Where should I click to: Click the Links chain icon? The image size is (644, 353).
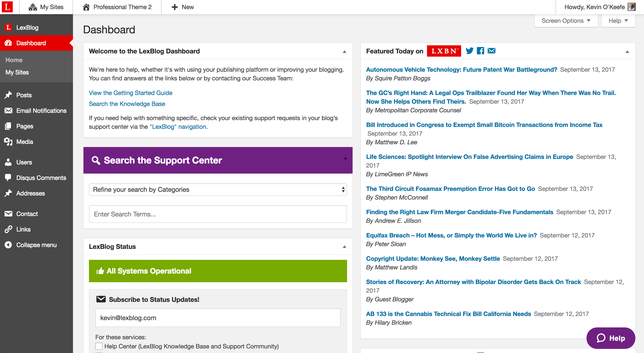pyautogui.click(x=8, y=229)
